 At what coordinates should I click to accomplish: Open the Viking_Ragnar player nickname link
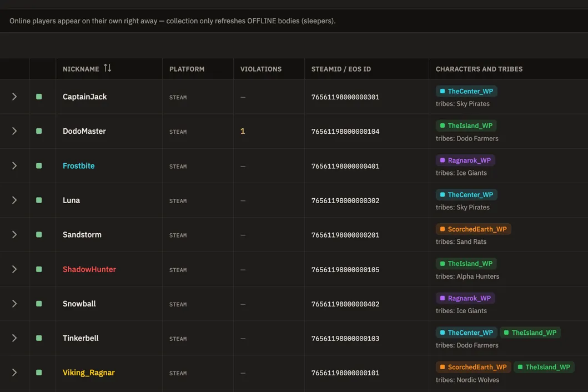pyautogui.click(x=88, y=373)
